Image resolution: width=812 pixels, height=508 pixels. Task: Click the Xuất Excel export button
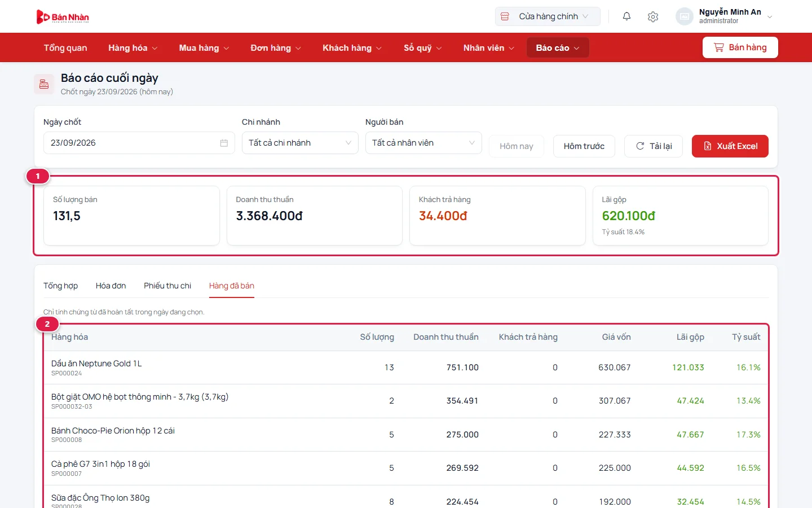(730, 146)
